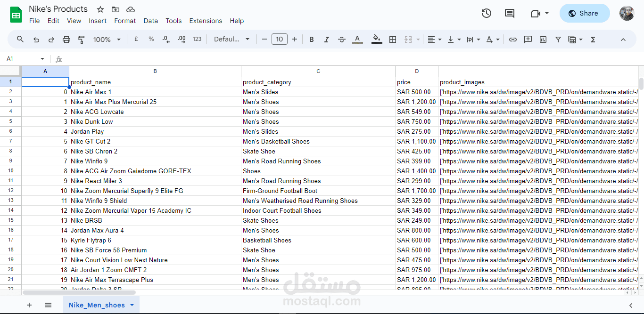Open the text color picker
Screen dimensions: 644x314
click(357, 40)
